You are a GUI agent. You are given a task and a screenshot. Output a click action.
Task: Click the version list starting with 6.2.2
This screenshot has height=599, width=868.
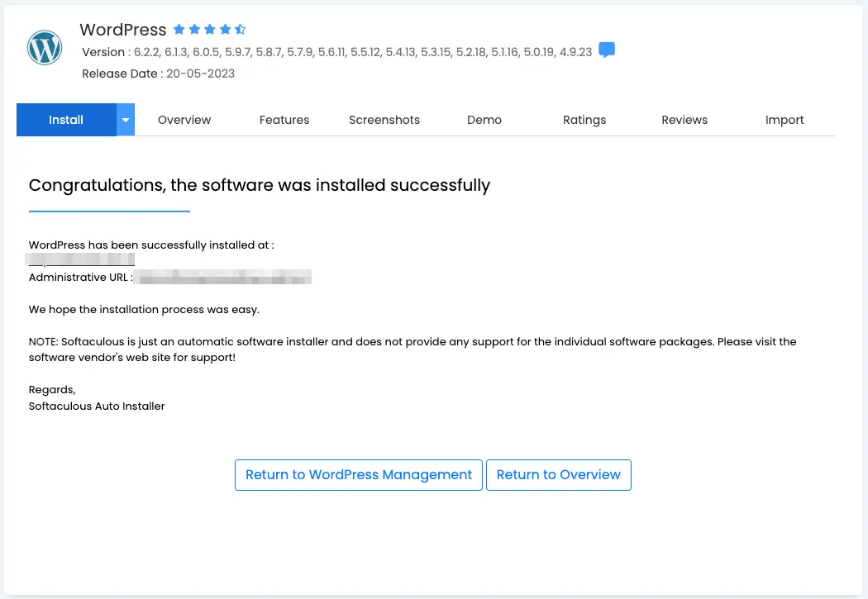[363, 52]
